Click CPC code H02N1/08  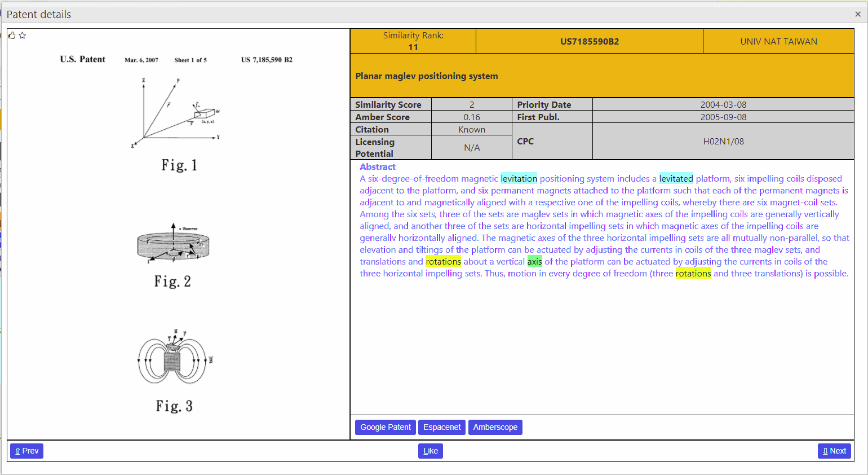tap(723, 141)
